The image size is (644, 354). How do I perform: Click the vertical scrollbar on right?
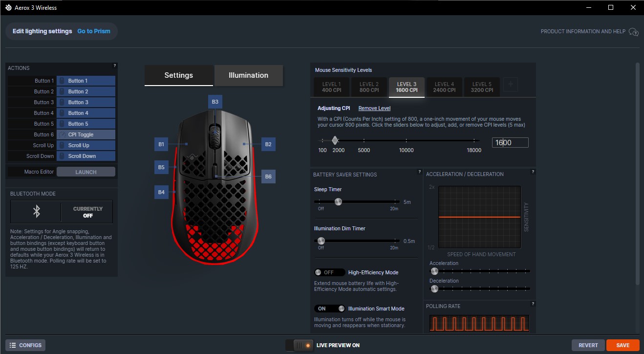(637, 174)
